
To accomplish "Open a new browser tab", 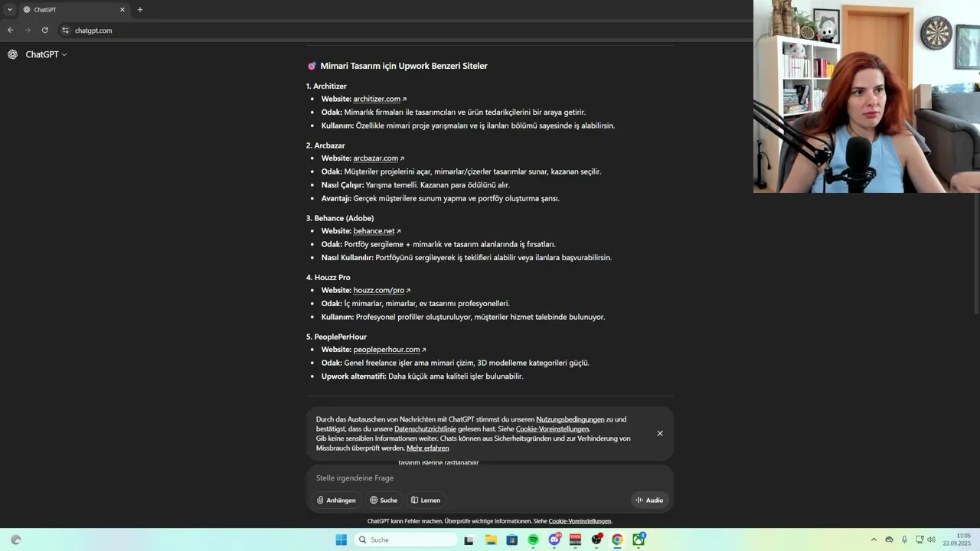I will (140, 10).
